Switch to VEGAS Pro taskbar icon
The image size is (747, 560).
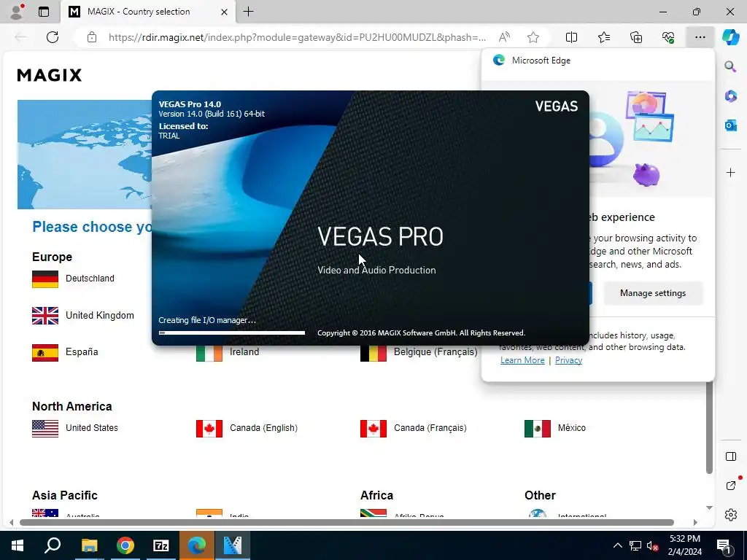233,545
